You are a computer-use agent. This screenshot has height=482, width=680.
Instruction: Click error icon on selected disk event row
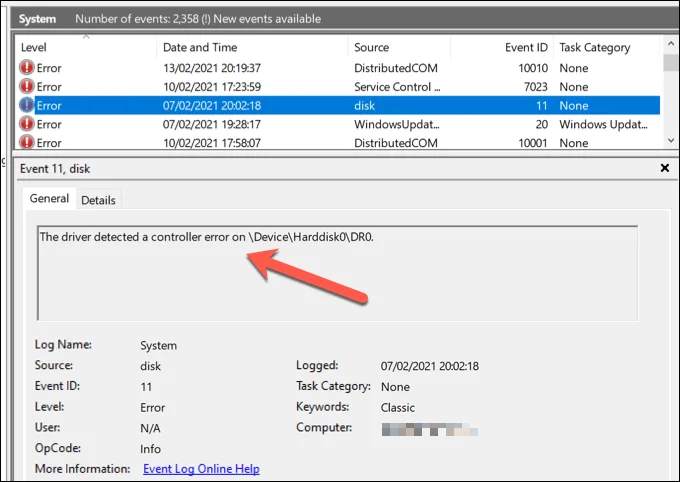tap(26, 105)
